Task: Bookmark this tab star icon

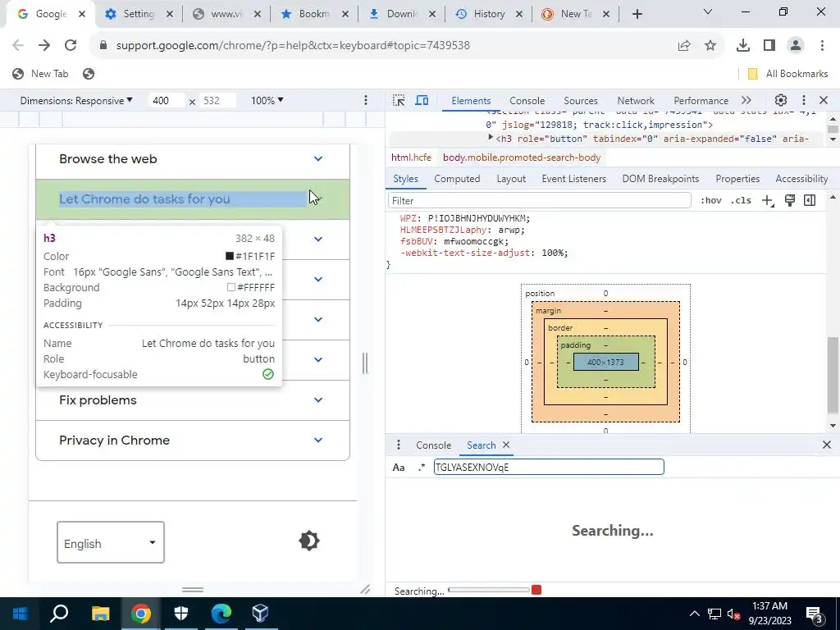Action: tap(710, 46)
